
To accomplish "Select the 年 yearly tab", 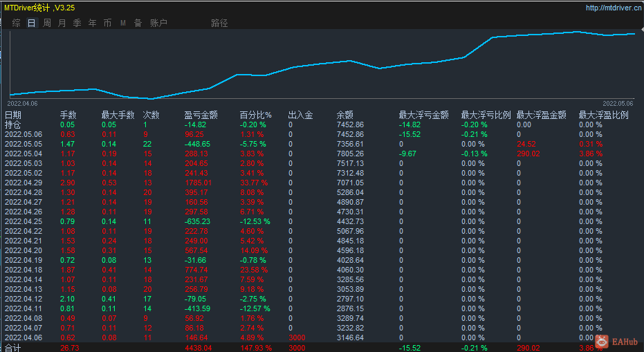I will [x=93, y=23].
